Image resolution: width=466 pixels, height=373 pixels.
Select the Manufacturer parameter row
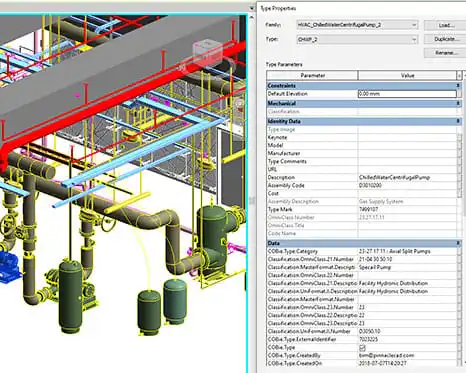click(x=363, y=153)
